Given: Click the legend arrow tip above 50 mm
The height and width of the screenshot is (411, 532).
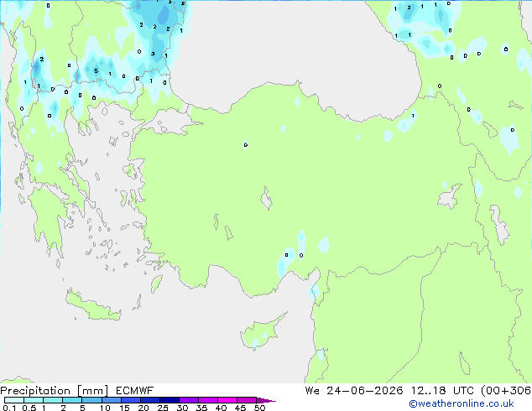Looking at the screenshot, I should [266, 400].
